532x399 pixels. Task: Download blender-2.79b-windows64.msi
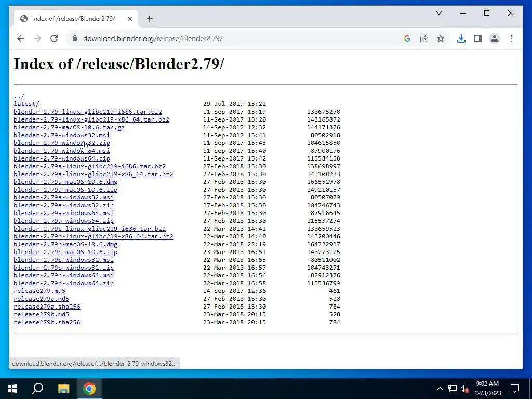(64, 275)
